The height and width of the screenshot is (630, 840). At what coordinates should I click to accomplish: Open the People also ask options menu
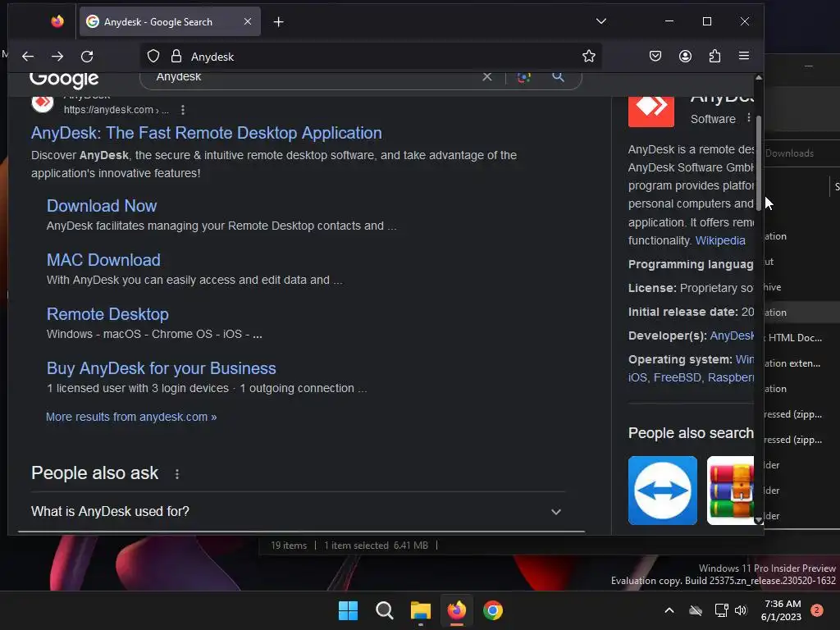tap(177, 473)
